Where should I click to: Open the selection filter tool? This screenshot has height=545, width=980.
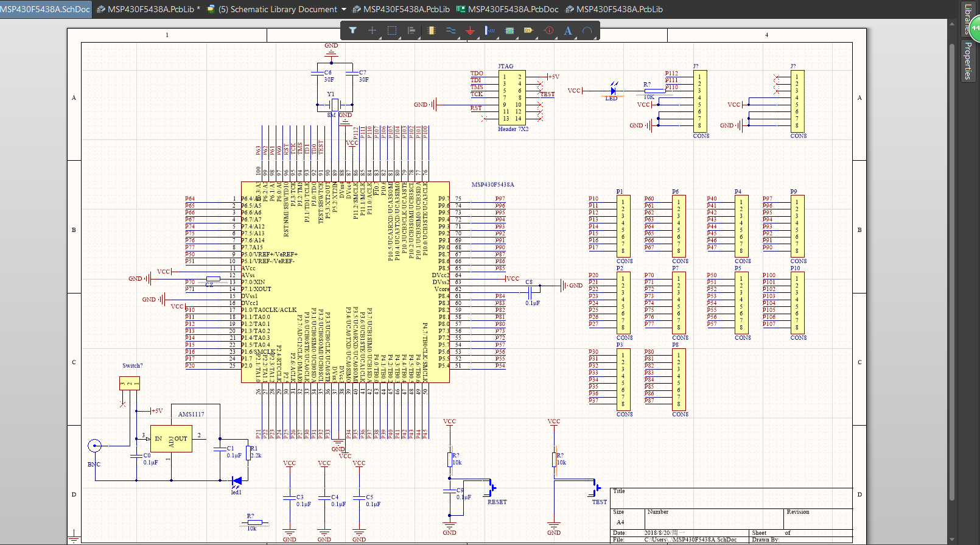[352, 30]
